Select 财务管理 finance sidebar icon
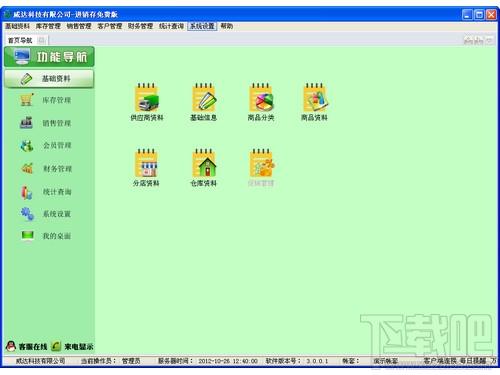The image size is (500, 375). coord(27,168)
